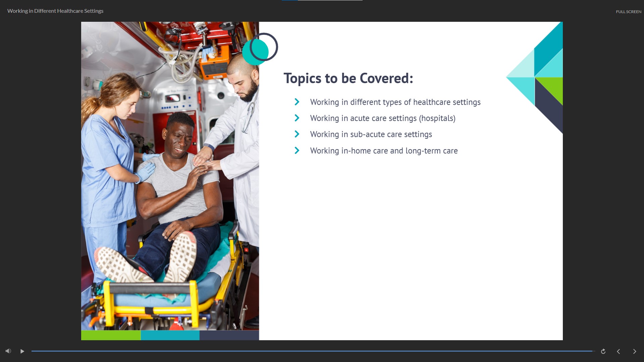Click the replay slide icon
The width and height of the screenshot is (644, 362).
[x=603, y=351]
